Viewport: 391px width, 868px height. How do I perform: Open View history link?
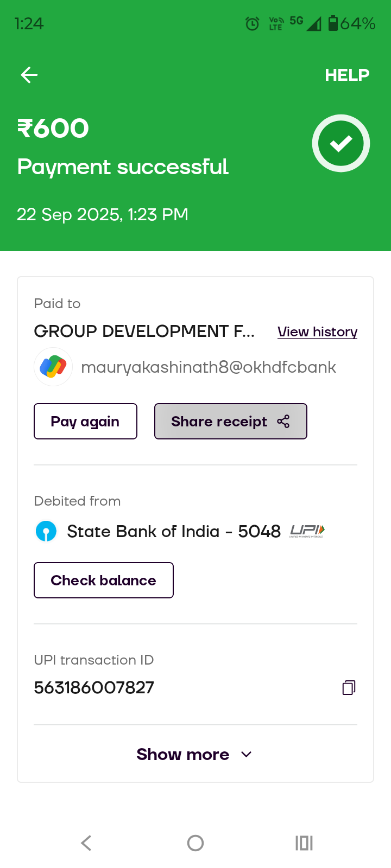point(317,331)
